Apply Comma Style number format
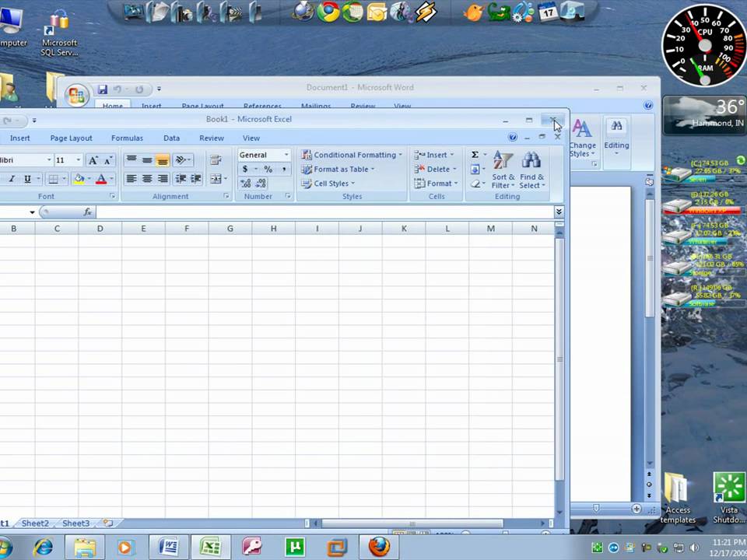747x560 pixels. coord(284,169)
